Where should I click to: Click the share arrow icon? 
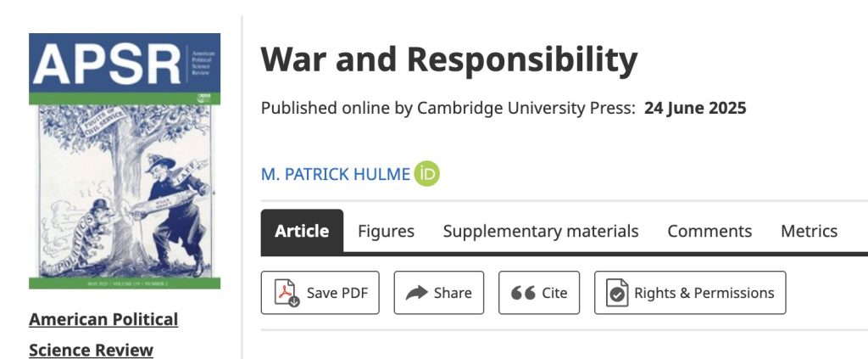417,293
